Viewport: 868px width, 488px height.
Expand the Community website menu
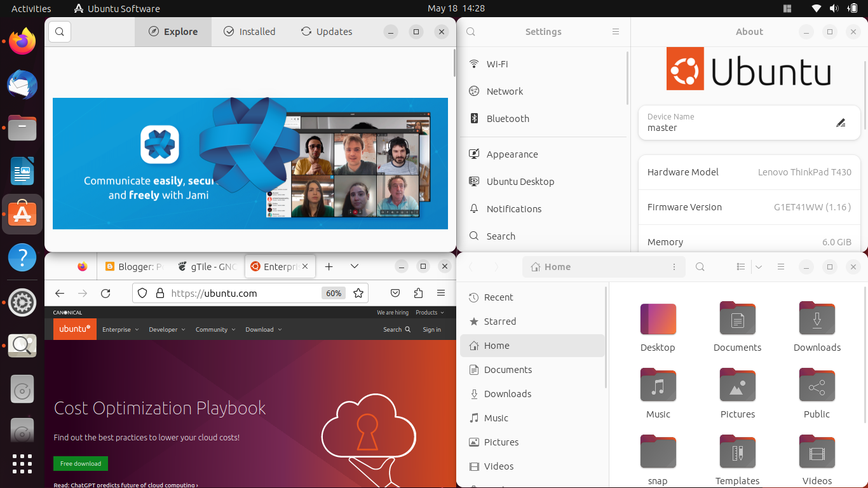click(x=215, y=330)
